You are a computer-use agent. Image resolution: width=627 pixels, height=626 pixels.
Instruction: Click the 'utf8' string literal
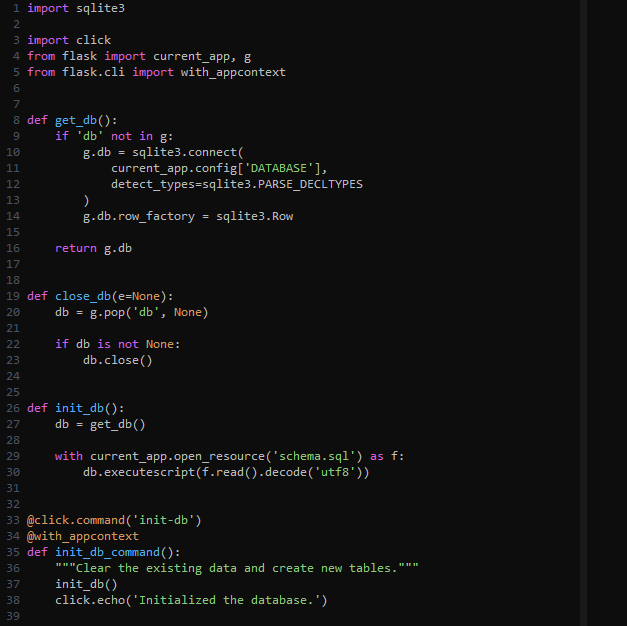(x=335, y=472)
